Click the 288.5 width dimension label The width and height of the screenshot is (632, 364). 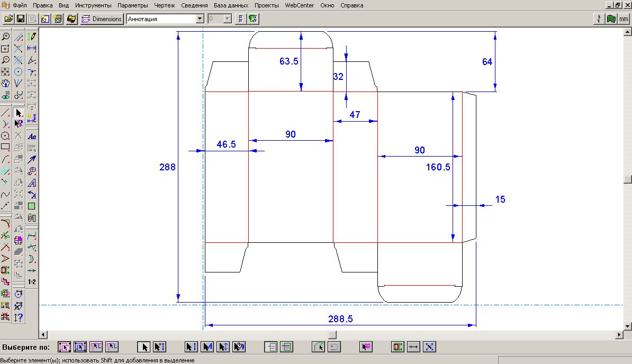pos(340,319)
